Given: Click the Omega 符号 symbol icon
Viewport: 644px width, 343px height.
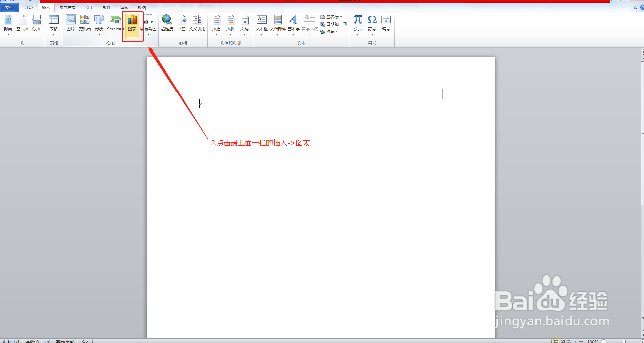Looking at the screenshot, I should pyautogui.click(x=372, y=20).
